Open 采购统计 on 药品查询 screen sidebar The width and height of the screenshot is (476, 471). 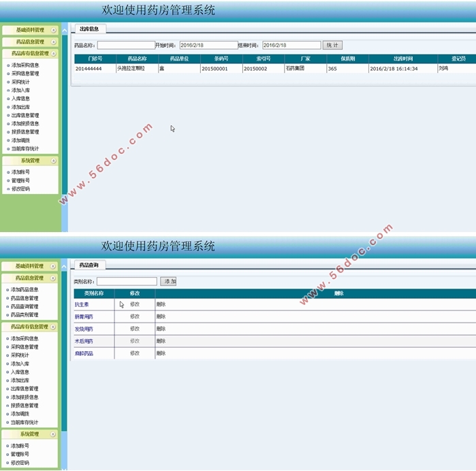tap(20, 355)
